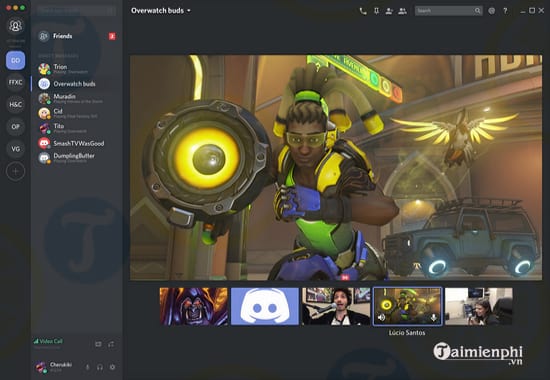Click the main Lúcio video stream
The image size is (550, 380).
(336, 167)
